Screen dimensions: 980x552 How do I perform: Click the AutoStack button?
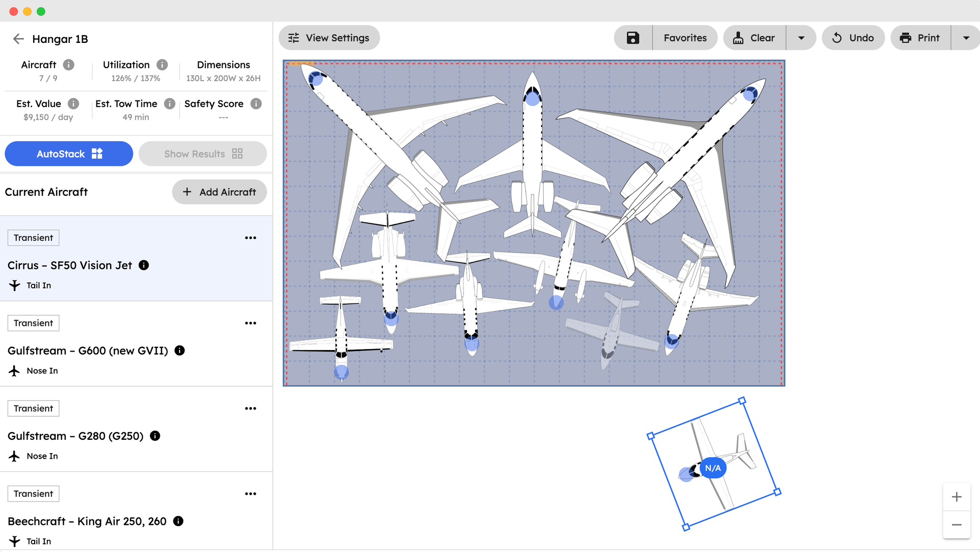[x=69, y=154]
